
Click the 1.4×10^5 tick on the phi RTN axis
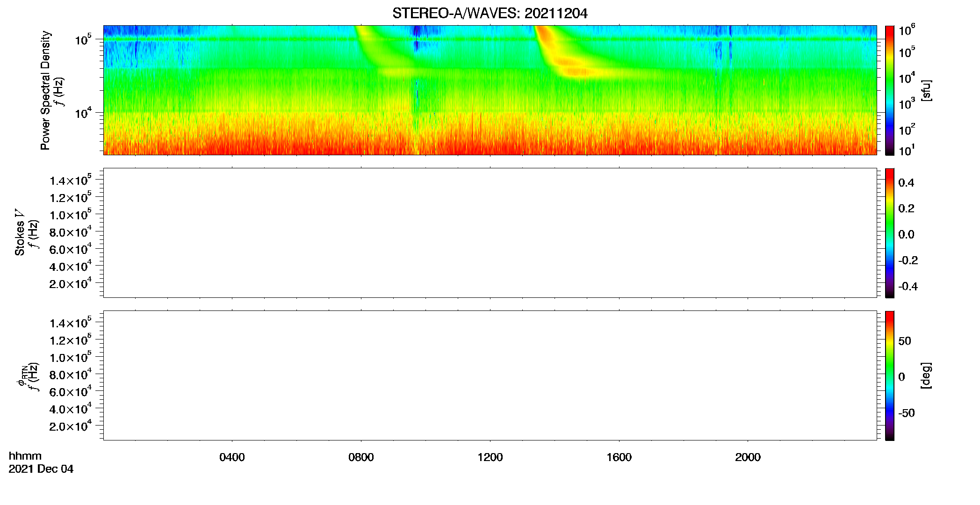(71, 323)
